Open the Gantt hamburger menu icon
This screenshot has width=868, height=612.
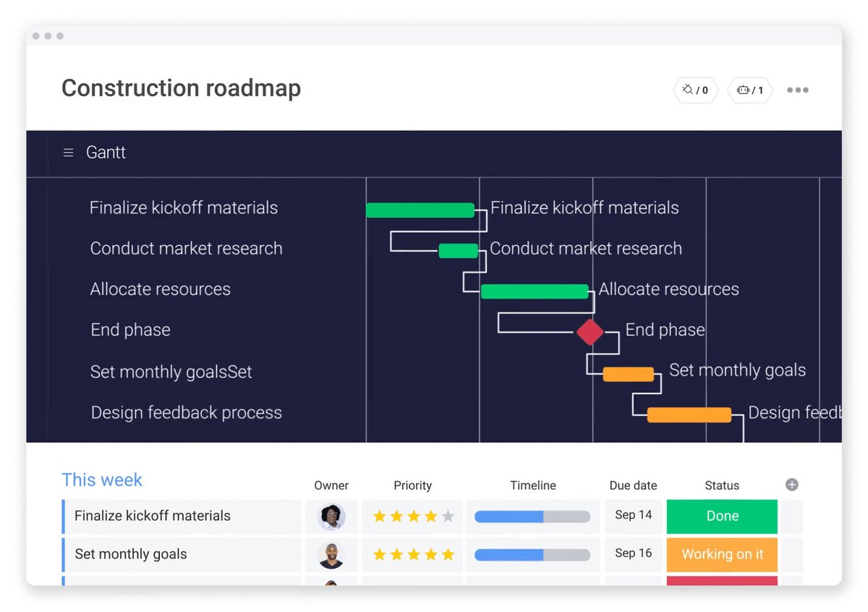tap(69, 153)
